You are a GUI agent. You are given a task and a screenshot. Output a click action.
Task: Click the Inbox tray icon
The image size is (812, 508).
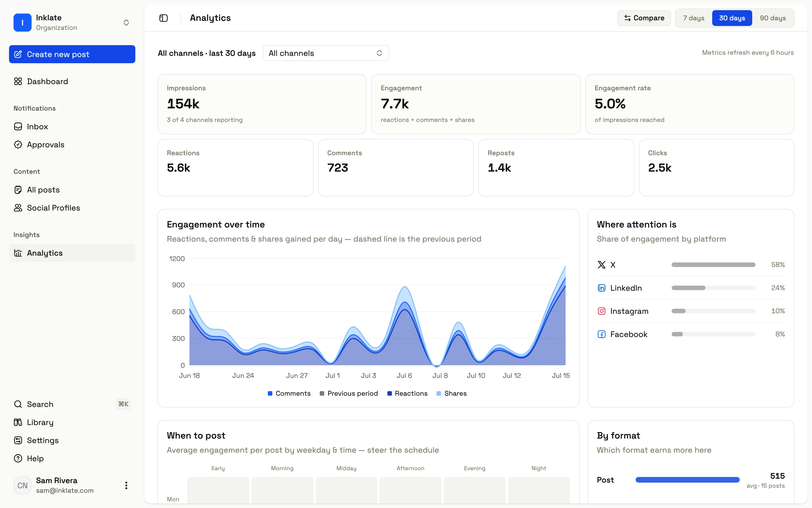18,127
